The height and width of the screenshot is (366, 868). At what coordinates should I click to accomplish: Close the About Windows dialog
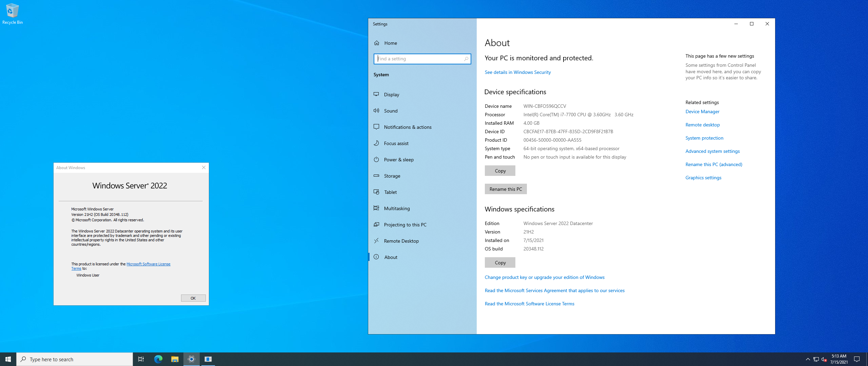pyautogui.click(x=204, y=167)
